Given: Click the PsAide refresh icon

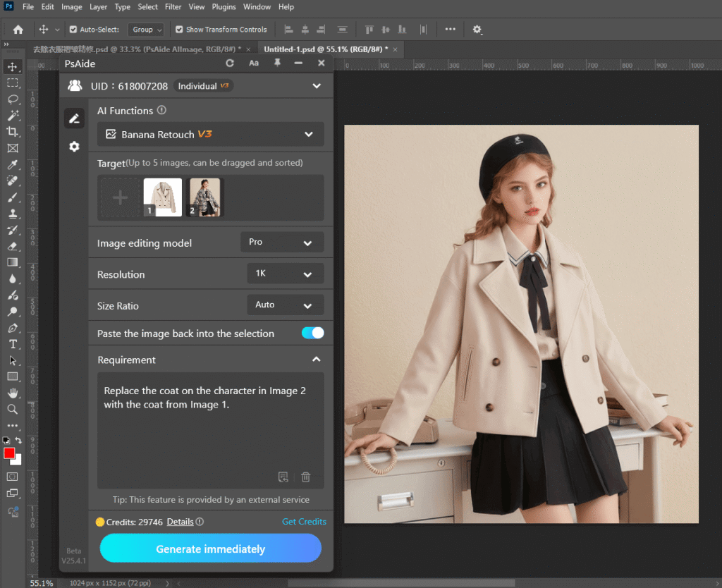Looking at the screenshot, I should 229,63.
